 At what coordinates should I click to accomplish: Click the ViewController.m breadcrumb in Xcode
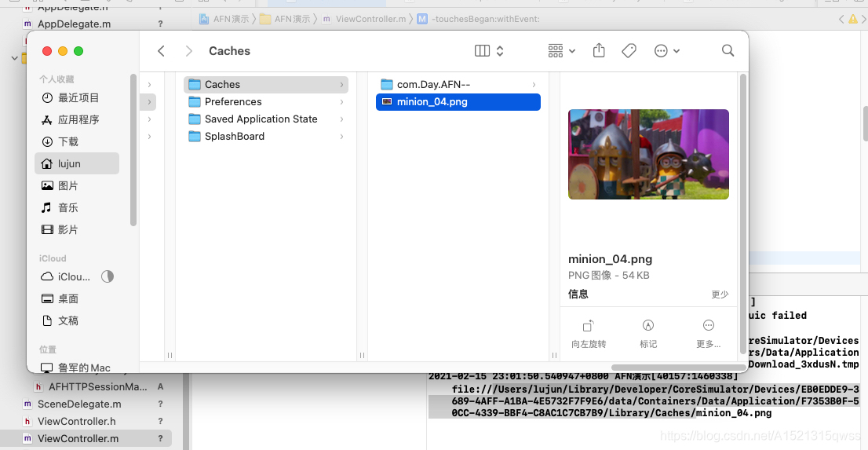[363, 20]
